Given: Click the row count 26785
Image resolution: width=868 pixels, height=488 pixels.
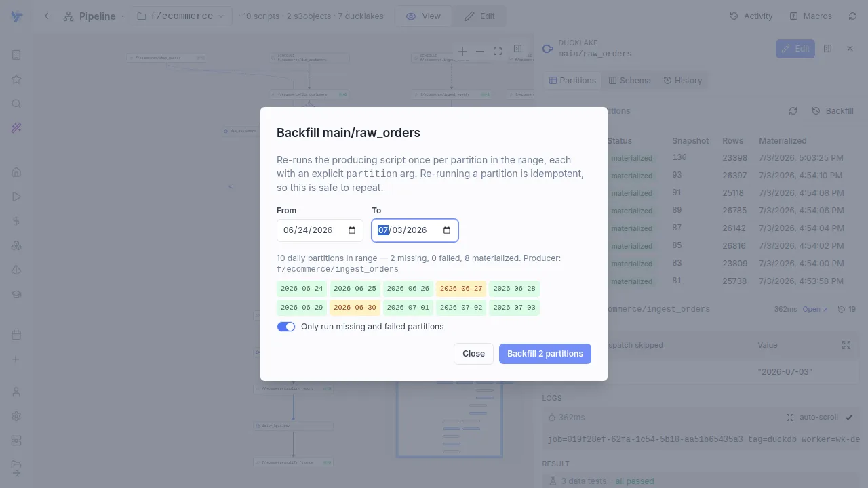Looking at the screenshot, I should 734,211.
